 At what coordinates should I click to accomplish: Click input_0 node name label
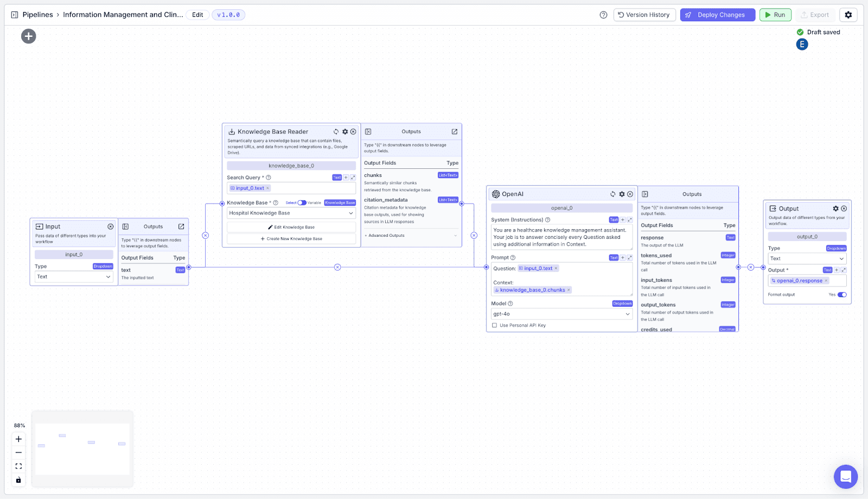tap(74, 255)
